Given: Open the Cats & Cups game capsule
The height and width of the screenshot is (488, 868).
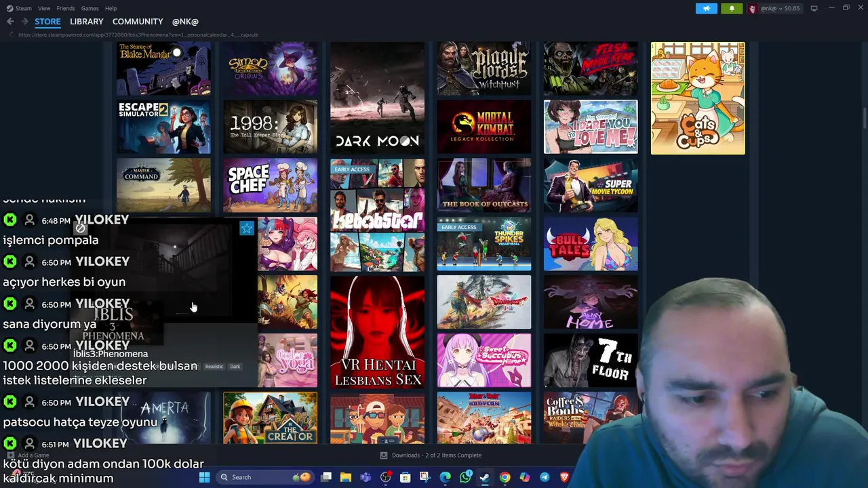Looking at the screenshot, I should 698,98.
